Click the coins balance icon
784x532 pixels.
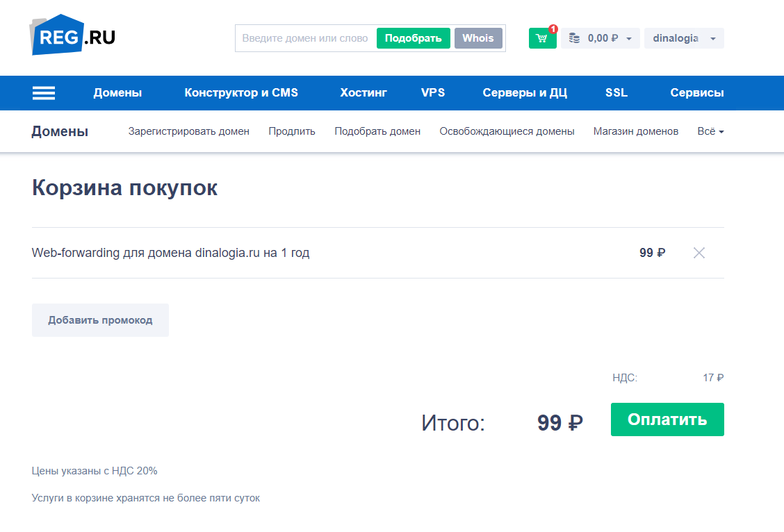(x=574, y=38)
